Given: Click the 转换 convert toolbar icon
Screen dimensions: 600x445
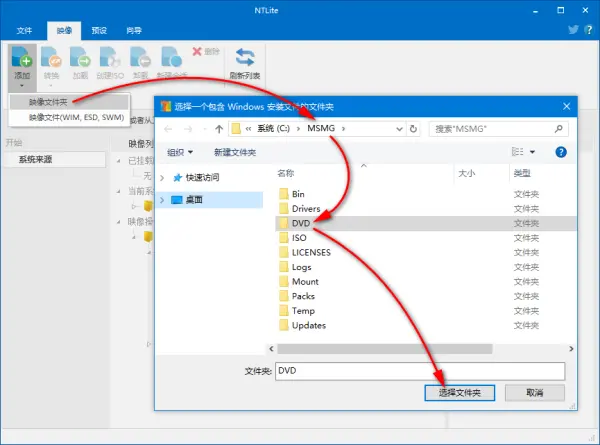Looking at the screenshot, I should tap(51, 58).
